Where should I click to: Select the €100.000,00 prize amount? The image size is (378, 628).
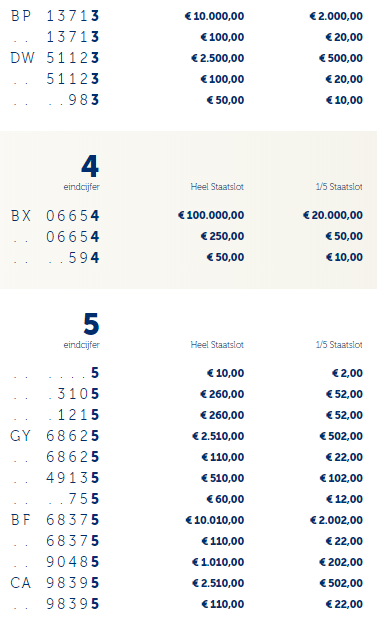[x=211, y=215]
